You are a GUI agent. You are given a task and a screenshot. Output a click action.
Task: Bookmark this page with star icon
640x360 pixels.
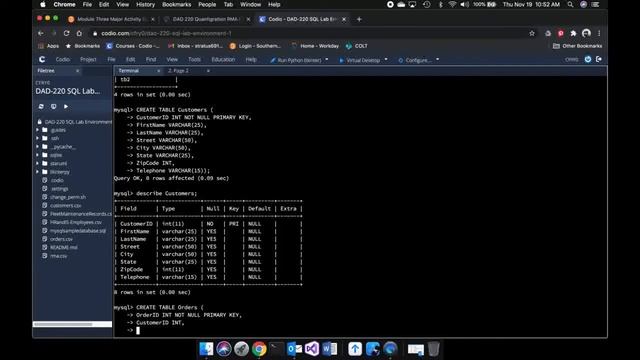click(532, 33)
